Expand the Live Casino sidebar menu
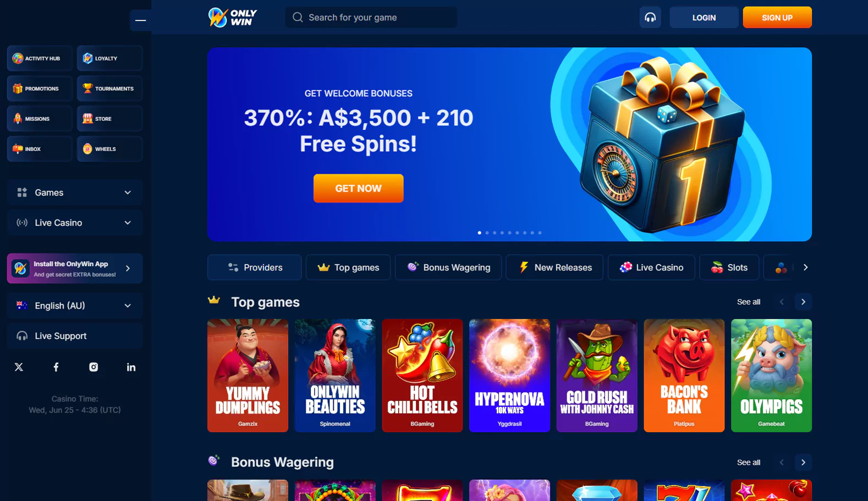 tap(75, 223)
